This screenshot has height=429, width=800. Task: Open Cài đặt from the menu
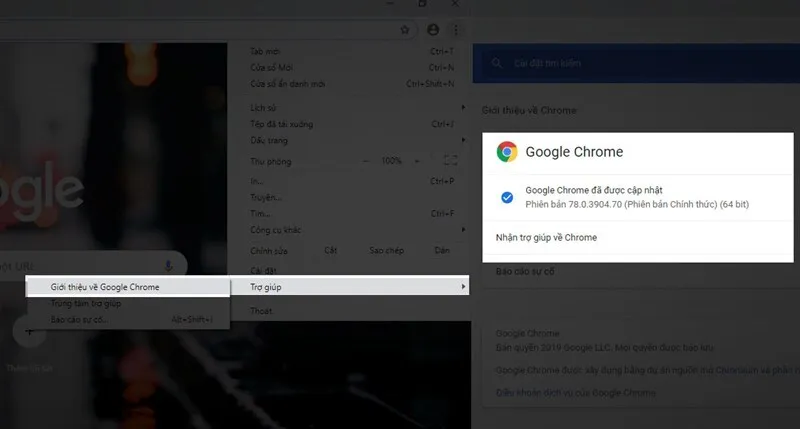click(x=350, y=270)
